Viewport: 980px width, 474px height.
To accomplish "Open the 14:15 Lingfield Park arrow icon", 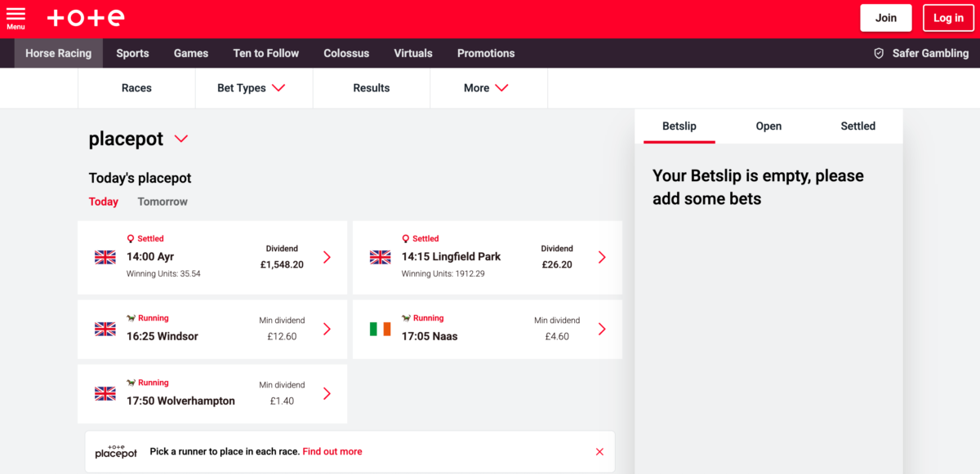I will click(602, 257).
